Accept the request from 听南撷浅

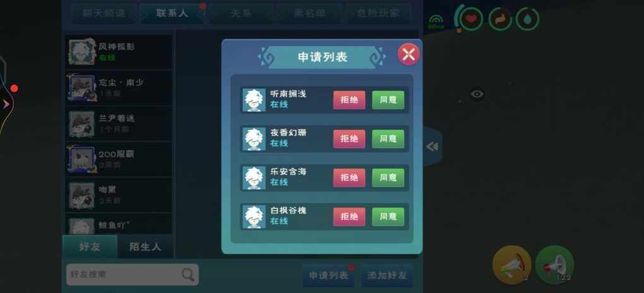tap(388, 100)
